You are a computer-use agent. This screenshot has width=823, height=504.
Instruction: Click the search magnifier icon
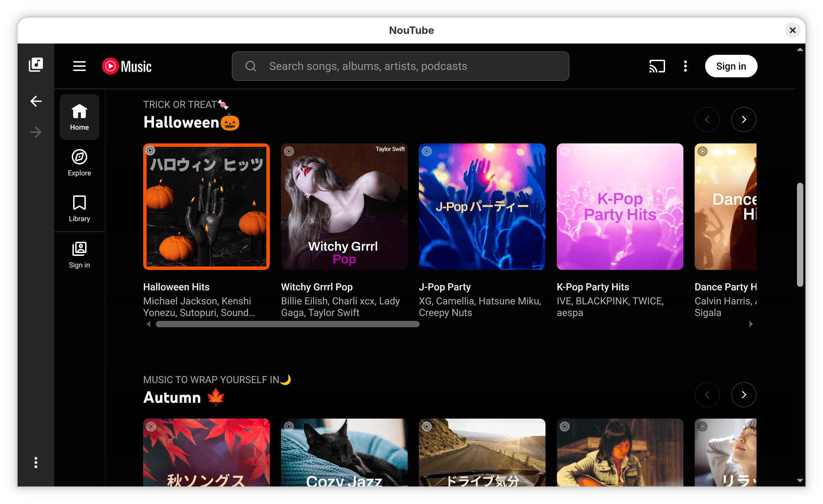pyautogui.click(x=250, y=66)
